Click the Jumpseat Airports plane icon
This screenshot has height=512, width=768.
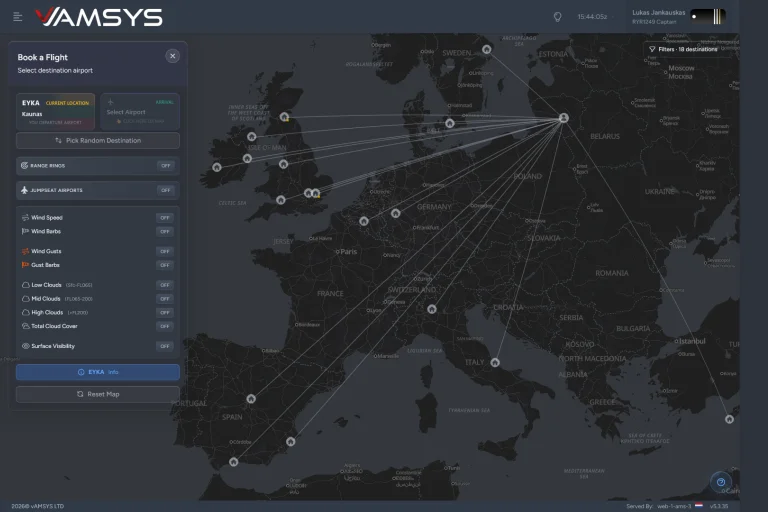click(24, 190)
